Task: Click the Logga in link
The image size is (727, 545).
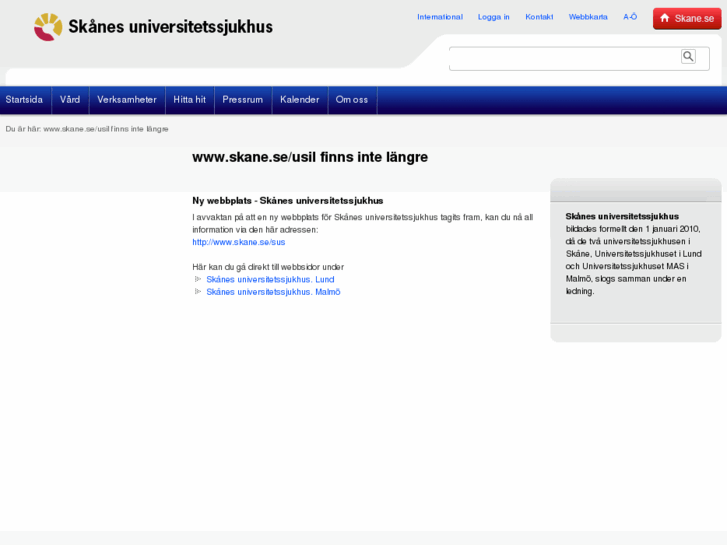Action: 494,17
